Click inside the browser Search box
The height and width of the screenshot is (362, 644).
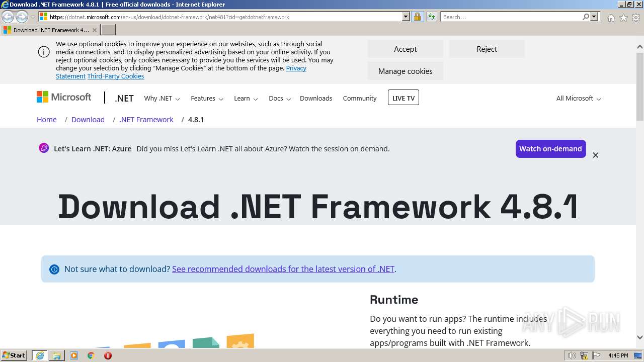[511, 17]
